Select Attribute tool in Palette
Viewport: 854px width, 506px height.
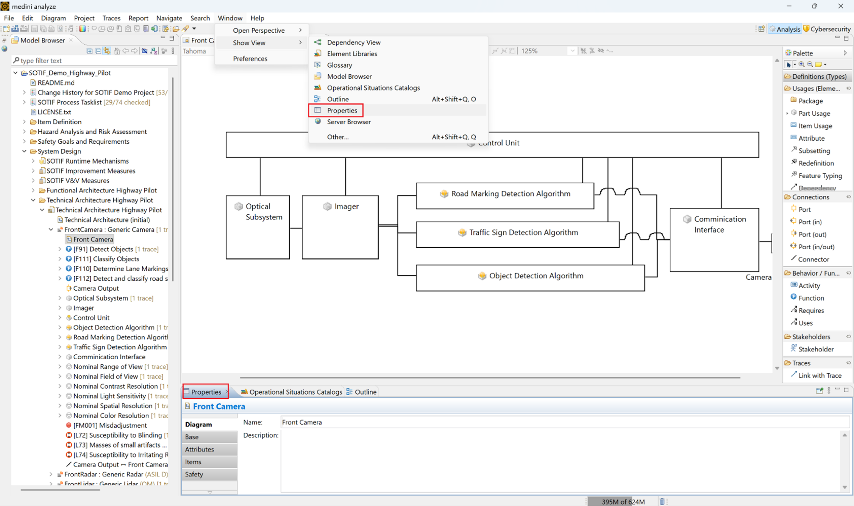tap(807, 138)
